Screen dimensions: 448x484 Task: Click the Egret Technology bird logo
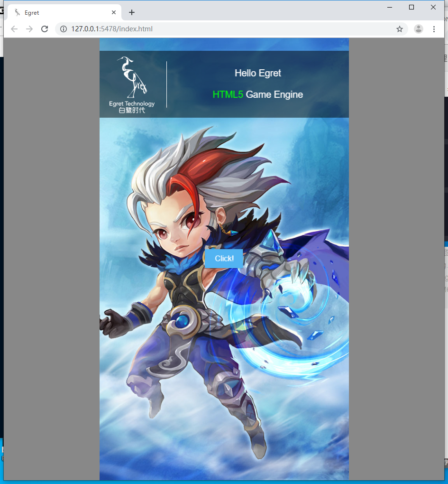coord(133,77)
